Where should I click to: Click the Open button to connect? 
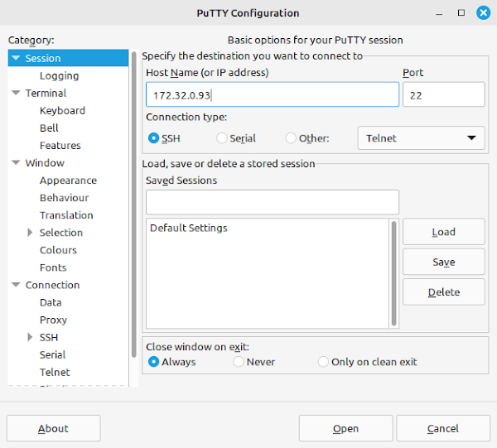tap(345, 428)
